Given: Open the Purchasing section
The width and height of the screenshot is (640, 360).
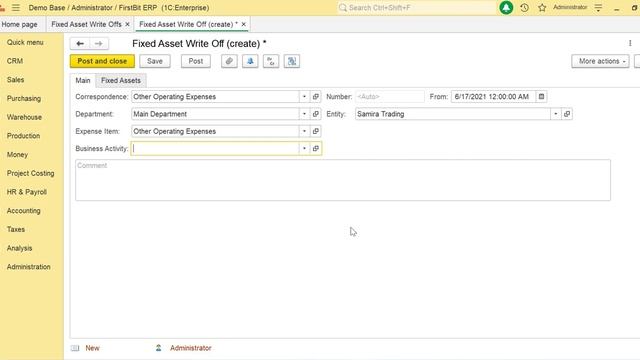Looking at the screenshot, I should coord(24,98).
